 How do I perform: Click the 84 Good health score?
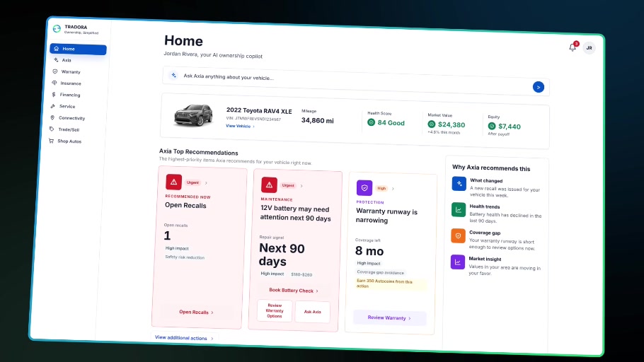tap(391, 123)
